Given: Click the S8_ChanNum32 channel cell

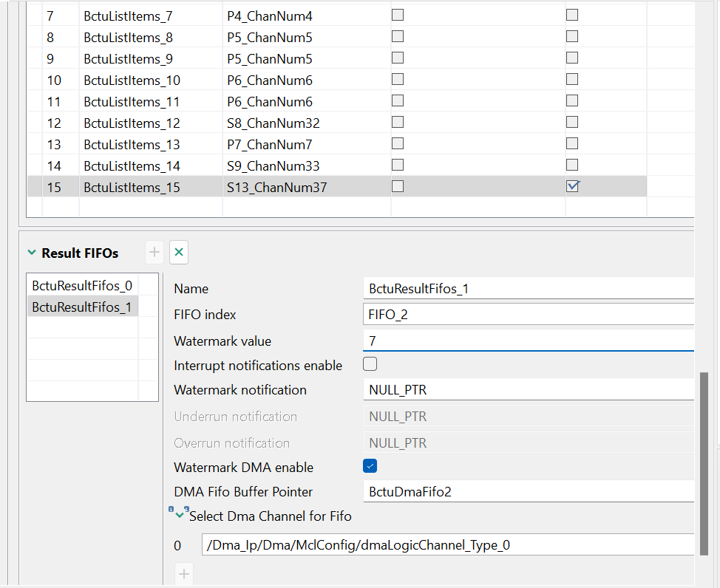Looking at the screenshot, I should [x=307, y=123].
